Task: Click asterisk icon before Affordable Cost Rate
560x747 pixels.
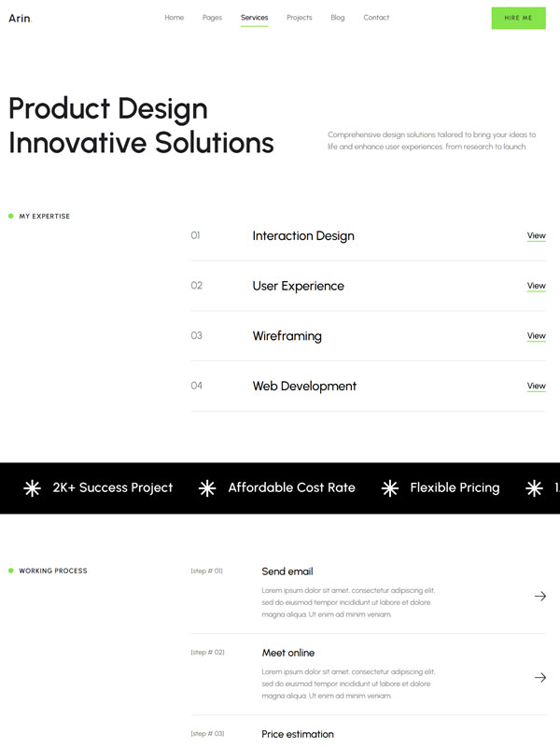Action: [x=207, y=487]
